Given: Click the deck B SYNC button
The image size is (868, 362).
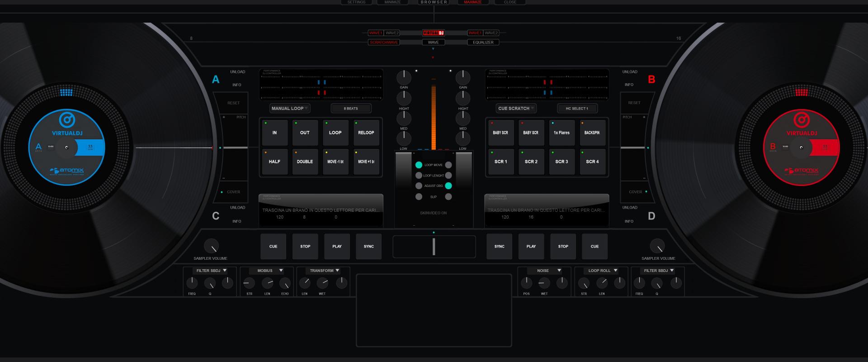Looking at the screenshot, I should [x=499, y=247].
